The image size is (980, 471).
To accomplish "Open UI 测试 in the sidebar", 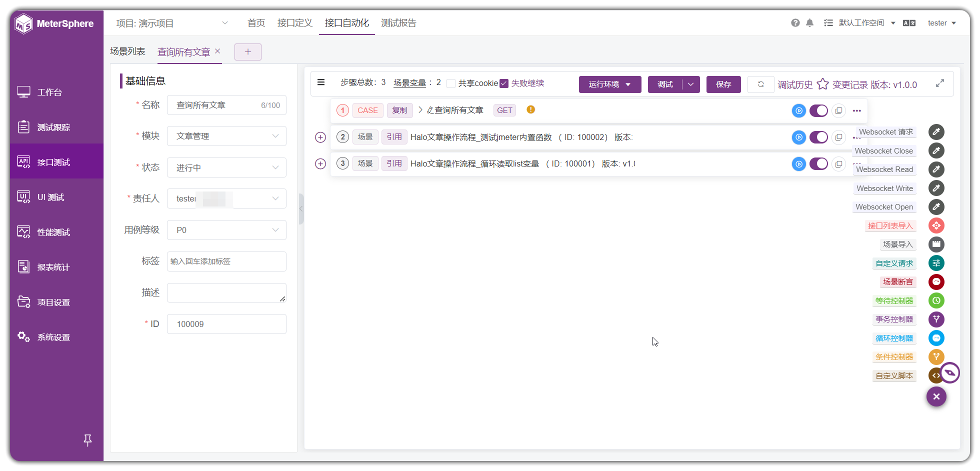I will tap(56, 197).
